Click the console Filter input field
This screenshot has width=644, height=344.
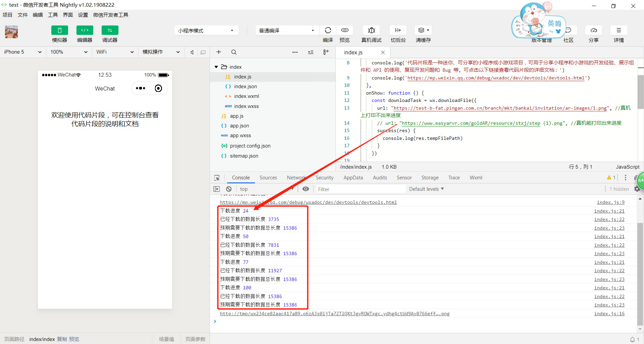(x=360, y=189)
